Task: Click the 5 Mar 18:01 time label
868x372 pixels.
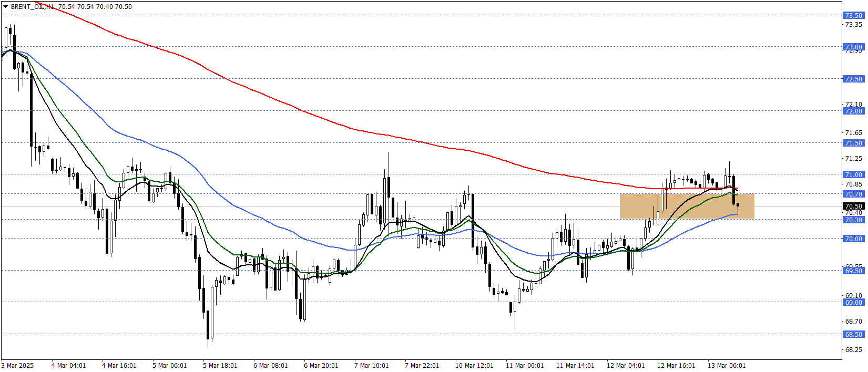Action: point(220,366)
